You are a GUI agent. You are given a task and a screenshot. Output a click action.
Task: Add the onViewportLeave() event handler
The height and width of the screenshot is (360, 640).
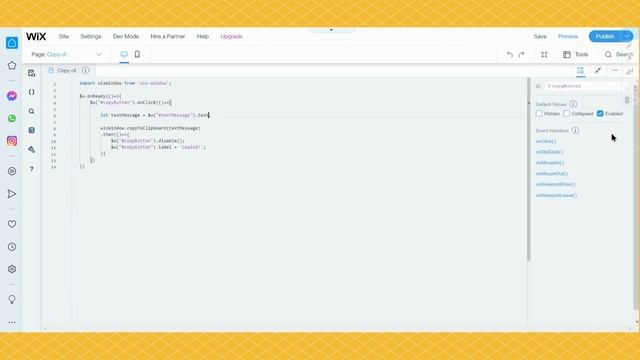point(556,195)
